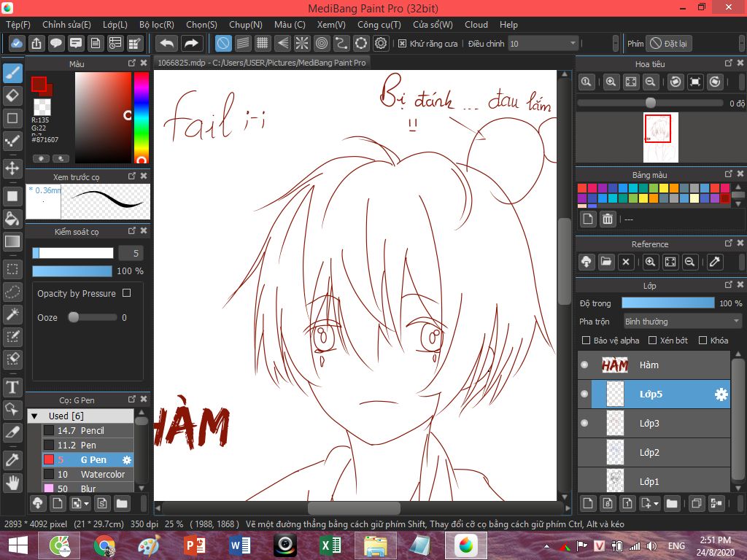This screenshot has width=747, height=560.
Task: Undock the Màu panel
Action: tap(132, 63)
